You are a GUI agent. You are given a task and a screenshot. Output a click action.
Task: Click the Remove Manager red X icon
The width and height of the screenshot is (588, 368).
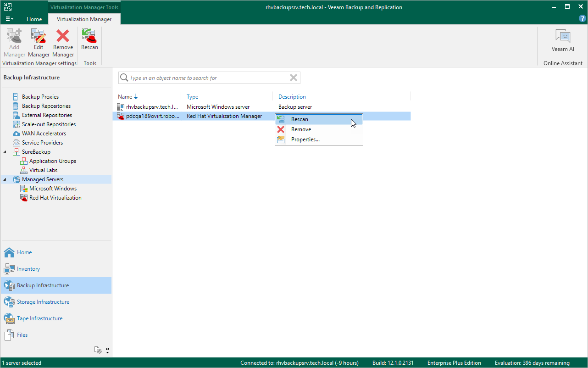click(63, 36)
